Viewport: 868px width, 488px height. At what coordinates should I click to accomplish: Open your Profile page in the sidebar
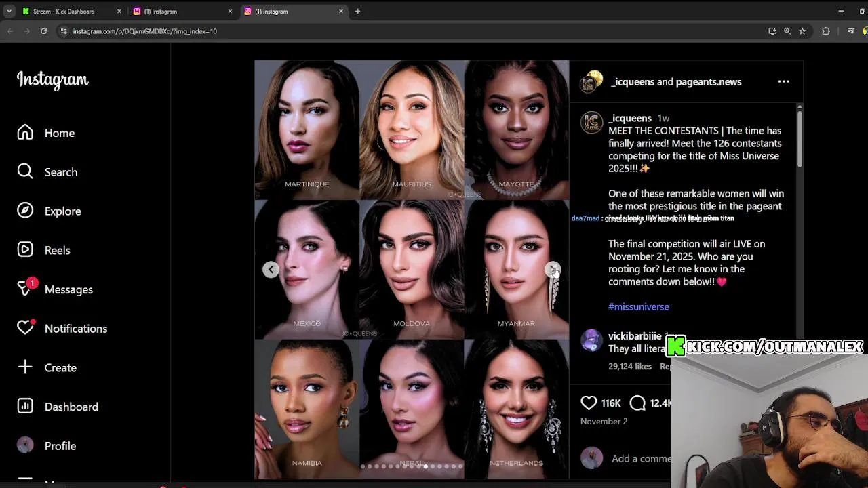click(x=46, y=446)
